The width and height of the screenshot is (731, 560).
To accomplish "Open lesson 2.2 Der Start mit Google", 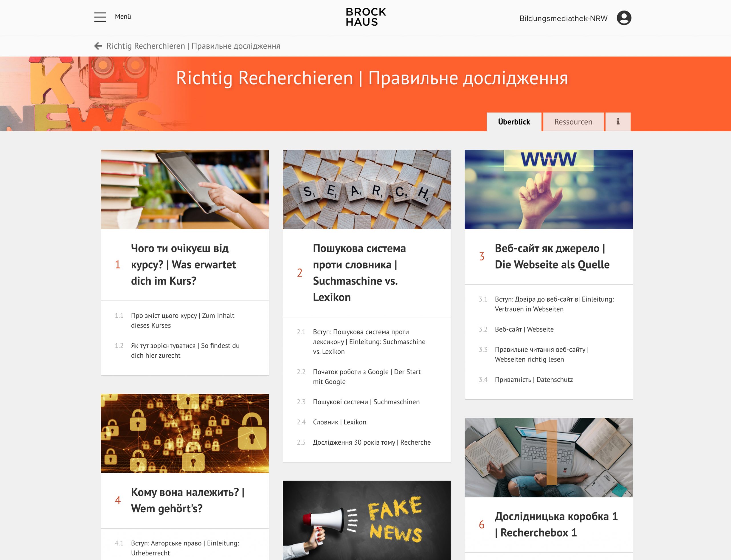I will pyautogui.click(x=367, y=377).
